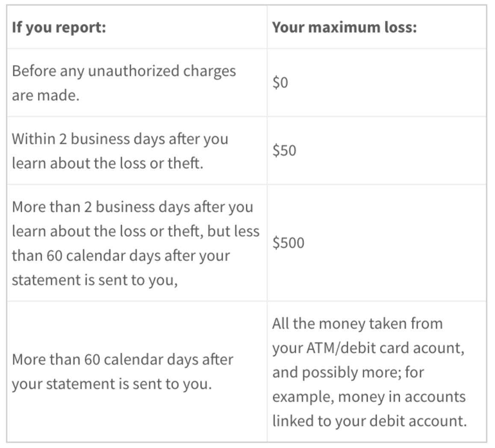This screenshot has height=448, width=495.
Task: Click the 'If you report:' column header
Action: 59,27
